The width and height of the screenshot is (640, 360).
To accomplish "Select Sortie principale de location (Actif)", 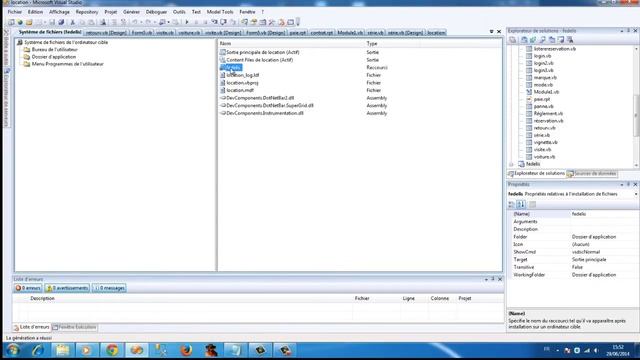I will (262, 52).
